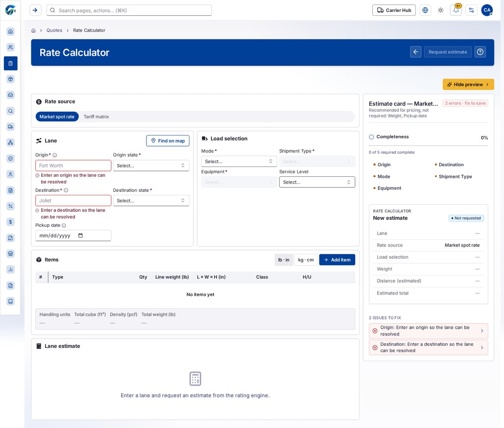Expand the Origin issue to fix
This screenshot has height=428, width=504.
428,331
